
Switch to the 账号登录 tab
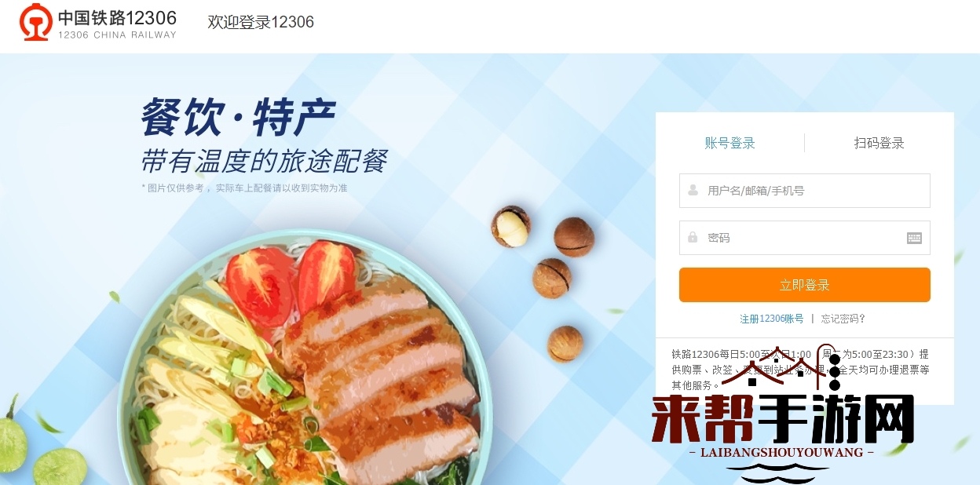point(730,143)
